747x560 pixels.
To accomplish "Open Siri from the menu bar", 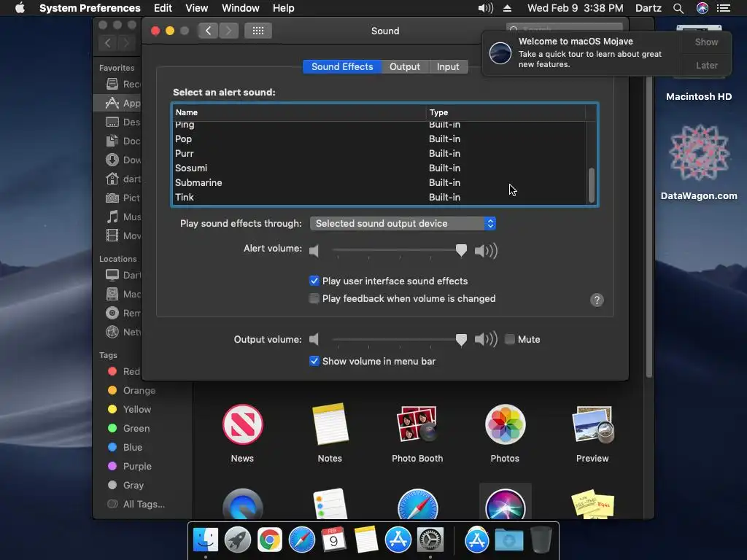I will tap(703, 8).
